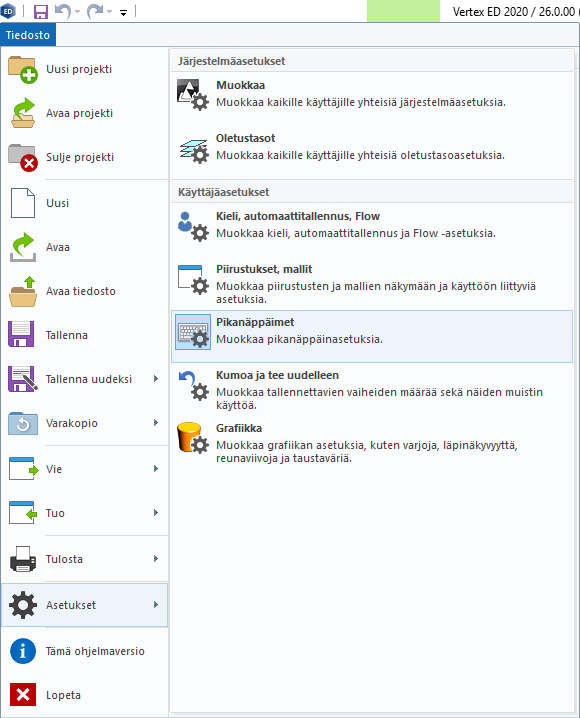580x718 pixels.
Task: Click the Tämä ohjelmaversio info icon
Action: pos(22,651)
